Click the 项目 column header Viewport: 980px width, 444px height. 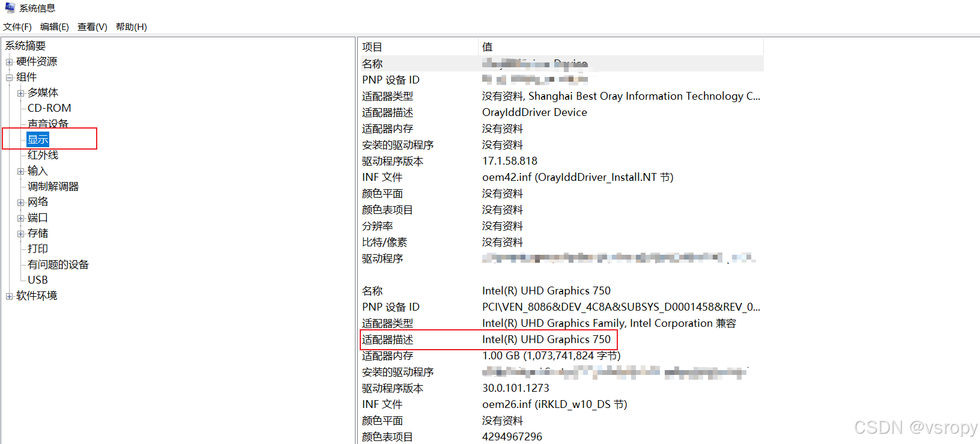419,47
